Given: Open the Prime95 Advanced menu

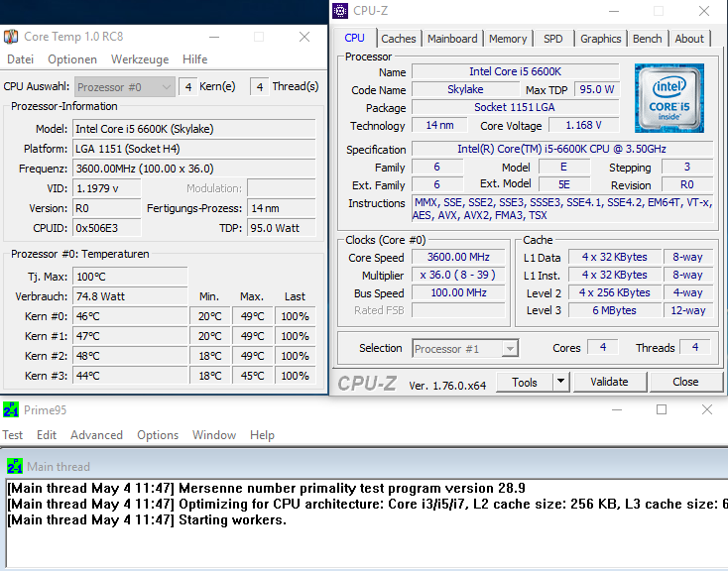Looking at the screenshot, I should coord(96,435).
